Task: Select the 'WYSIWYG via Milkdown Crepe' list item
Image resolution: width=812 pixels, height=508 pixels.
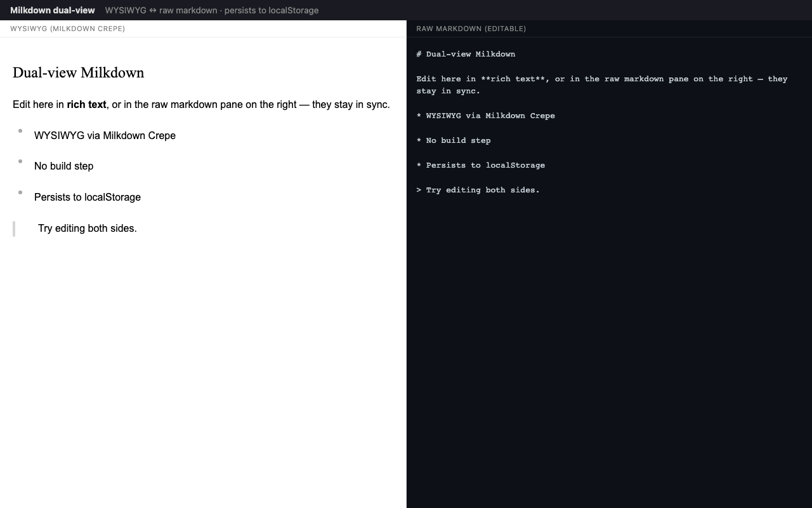Action: [x=105, y=135]
